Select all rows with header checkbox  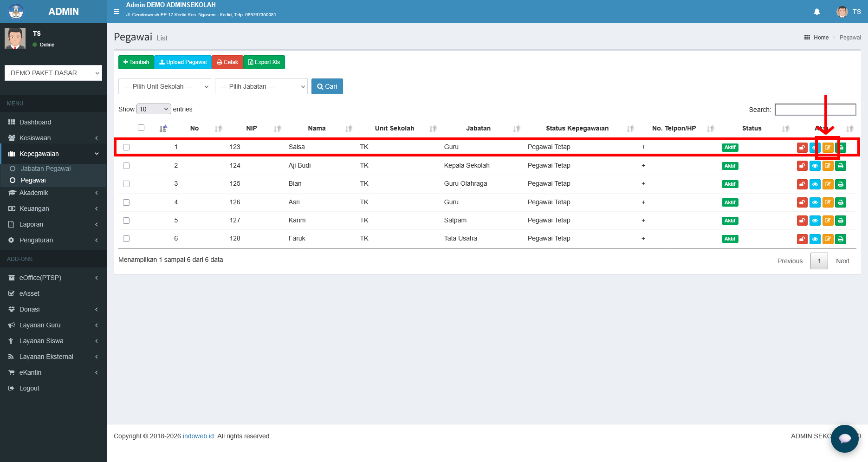[141, 128]
